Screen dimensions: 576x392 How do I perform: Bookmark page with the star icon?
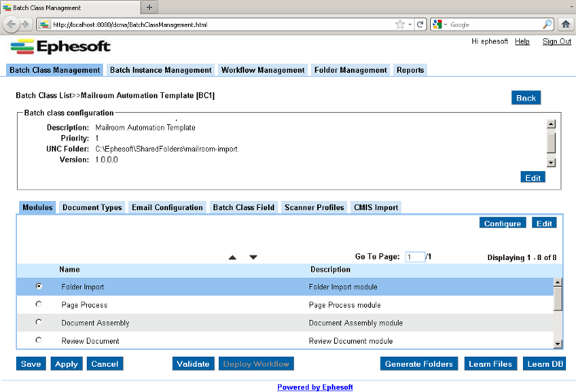coord(399,25)
